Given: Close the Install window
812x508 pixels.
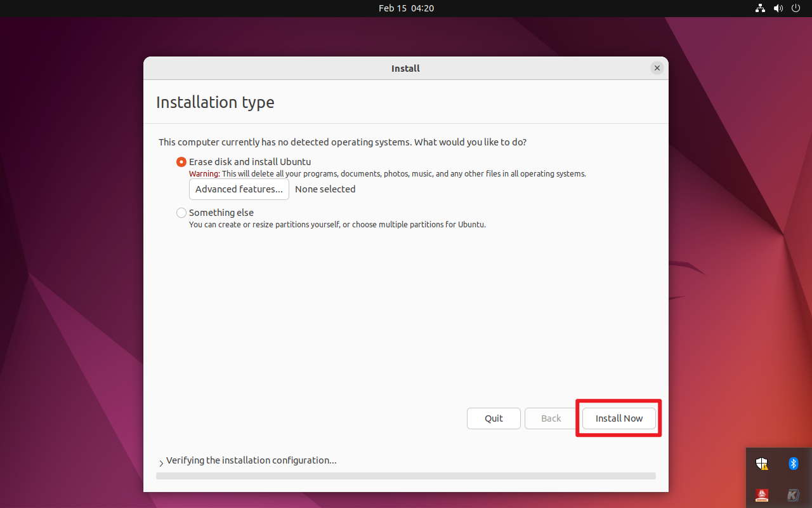Looking at the screenshot, I should pyautogui.click(x=657, y=68).
